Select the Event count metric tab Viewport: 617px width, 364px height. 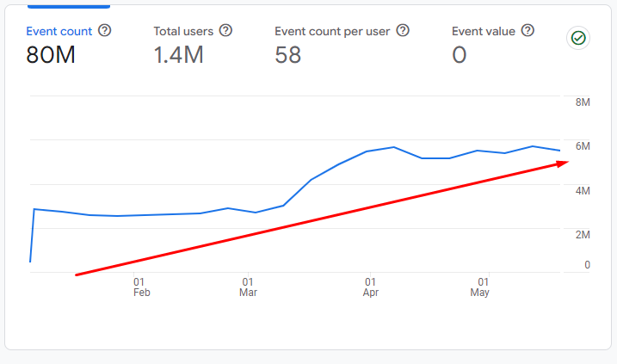59,31
